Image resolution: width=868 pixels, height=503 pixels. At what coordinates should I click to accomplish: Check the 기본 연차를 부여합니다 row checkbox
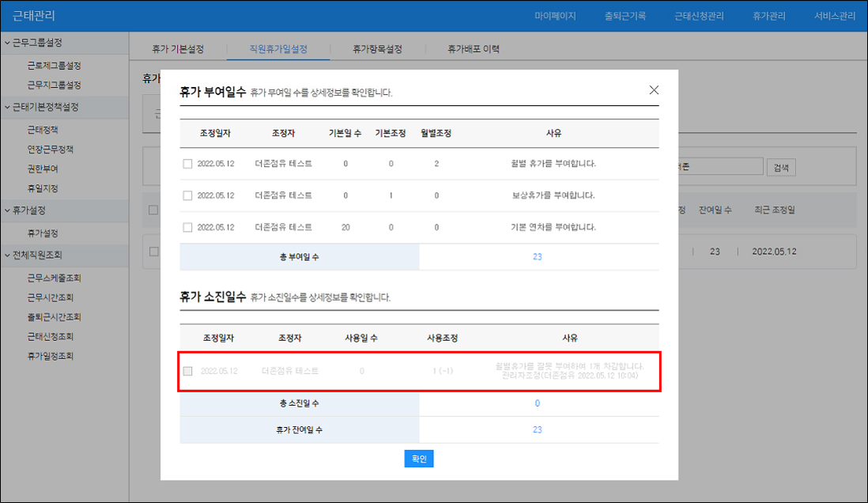coord(187,227)
